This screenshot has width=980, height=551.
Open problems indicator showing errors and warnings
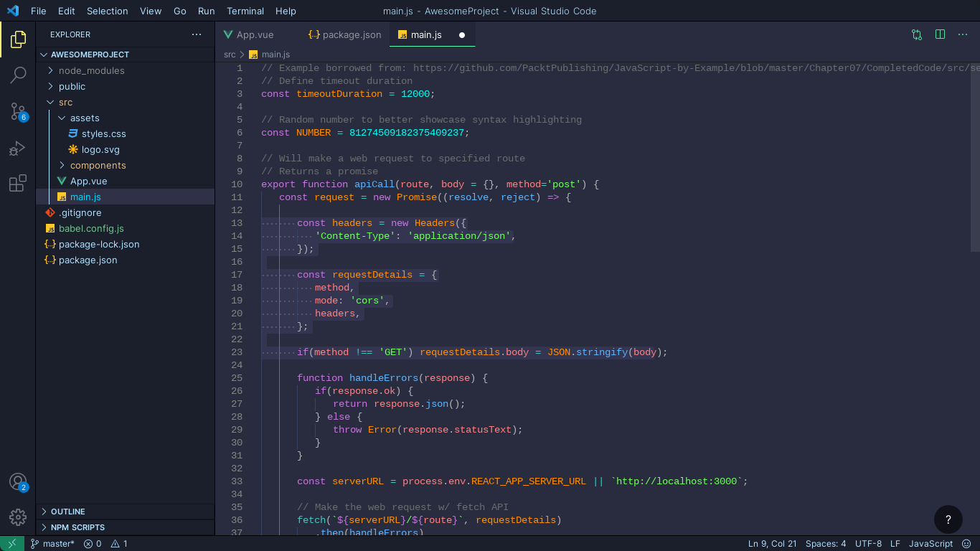pos(105,544)
